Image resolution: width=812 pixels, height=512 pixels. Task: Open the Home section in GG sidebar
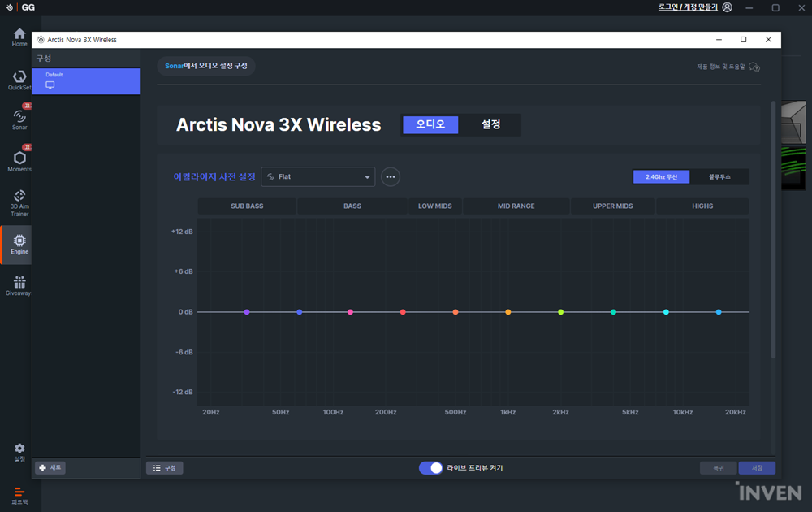19,37
